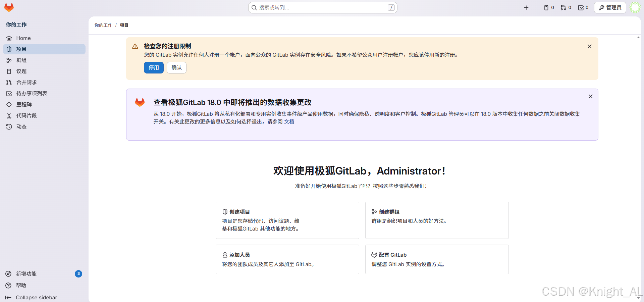Click the user icon in 添加人员 card
The height and width of the screenshot is (302, 644).
tap(225, 255)
